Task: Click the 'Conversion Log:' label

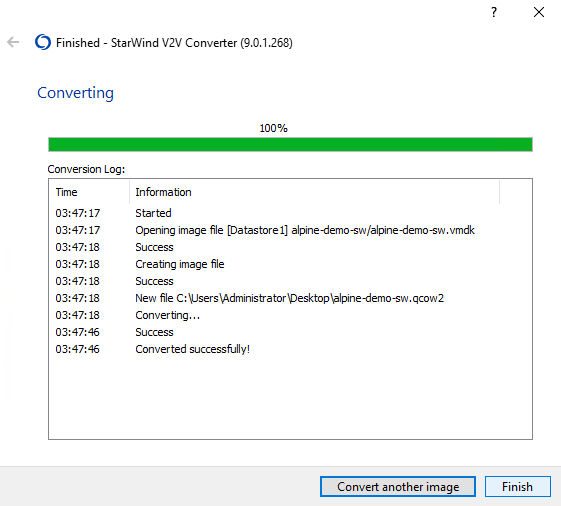Action: pyautogui.click(x=86, y=169)
